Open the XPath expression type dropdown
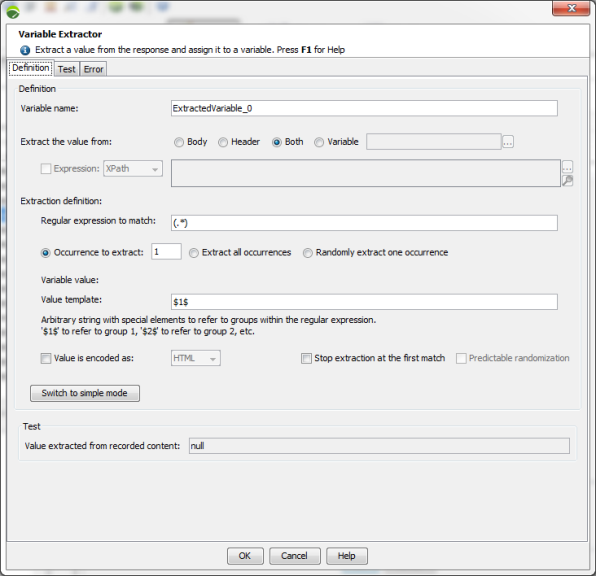Image resolution: width=596 pixels, height=576 pixels. click(133, 168)
